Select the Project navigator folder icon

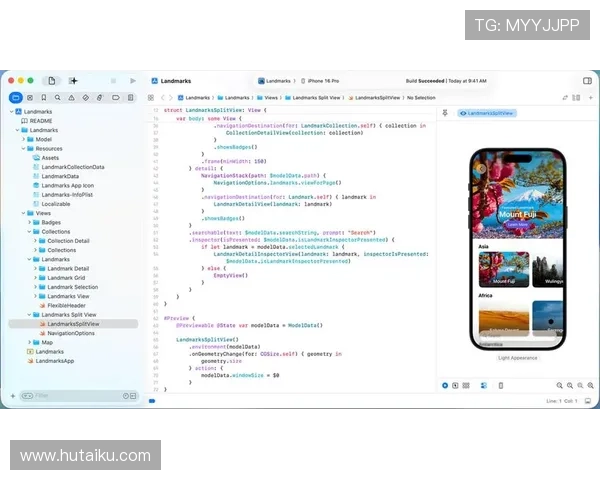tap(16, 98)
